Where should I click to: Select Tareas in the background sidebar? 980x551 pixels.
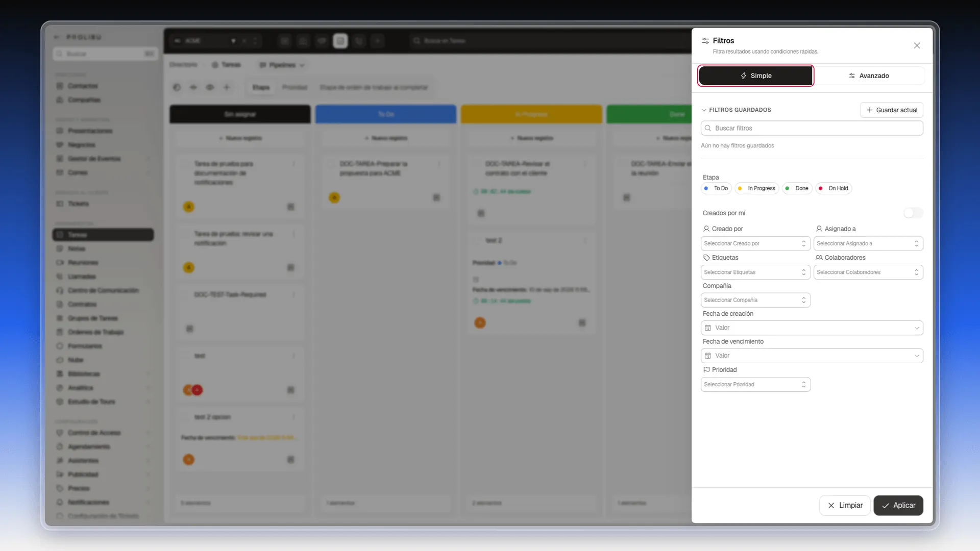point(103,235)
